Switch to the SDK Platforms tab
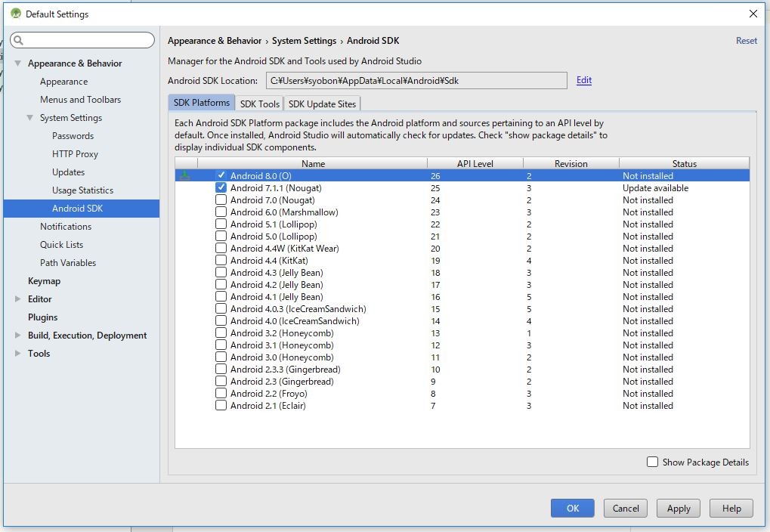The image size is (770, 532). click(201, 103)
